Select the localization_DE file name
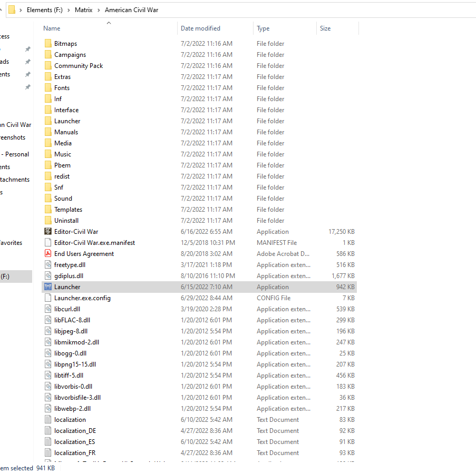The width and height of the screenshot is (476, 474). tap(75, 431)
